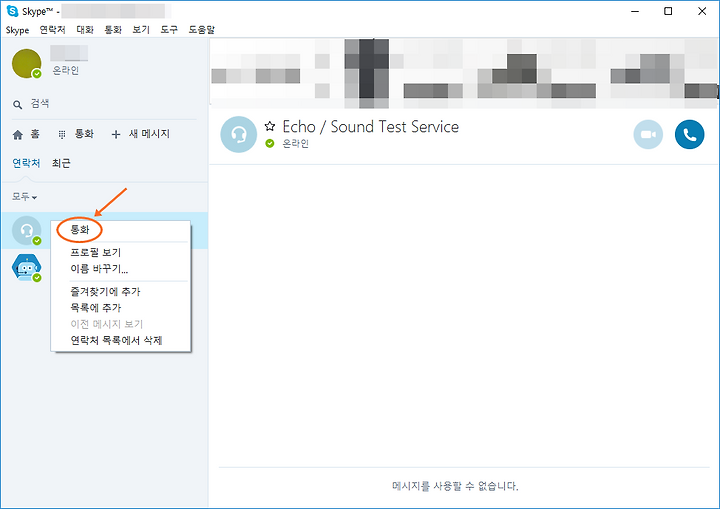Click the Echo / Sound Test Service title

(x=371, y=126)
